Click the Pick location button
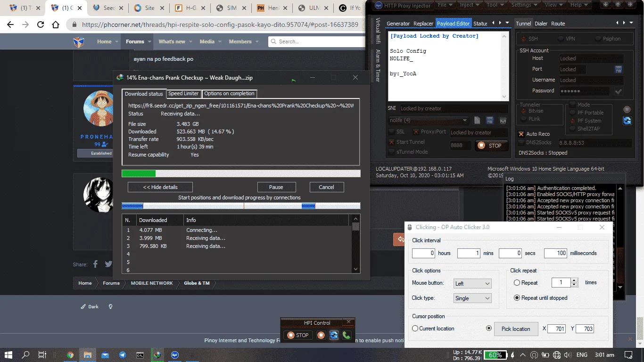The height and width of the screenshot is (362, 644). [516, 329]
